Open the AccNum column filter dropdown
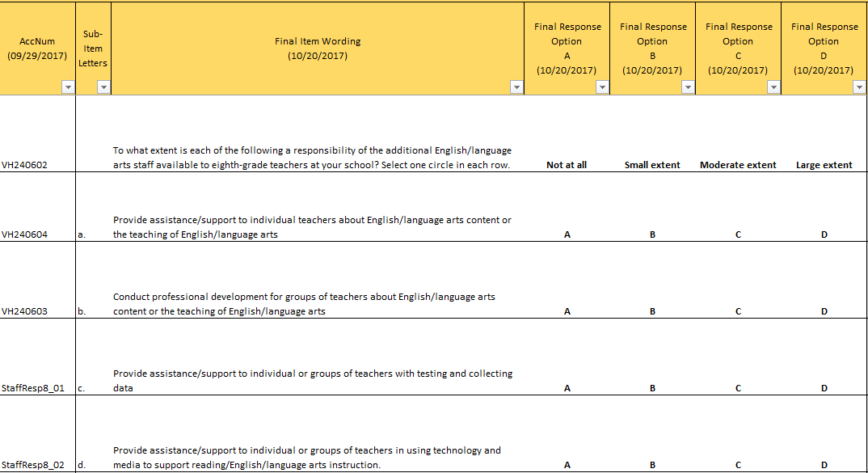 pyautogui.click(x=68, y=87)
